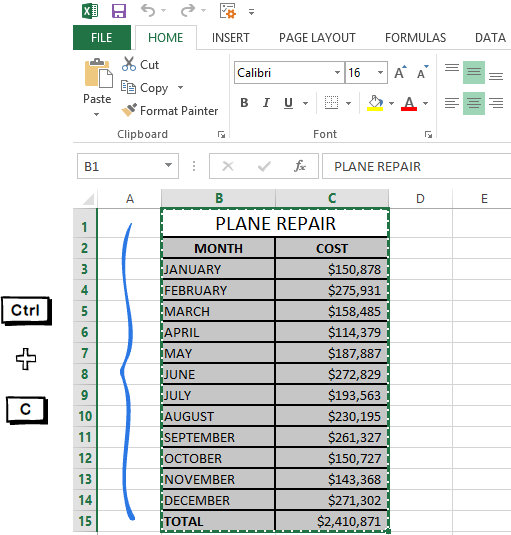Redo the last undone action

click(188, 11)
